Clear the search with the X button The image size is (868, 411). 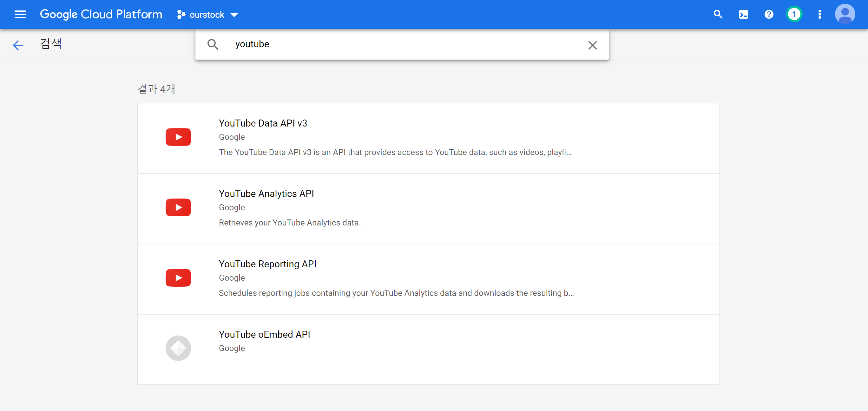click(592, 45)
